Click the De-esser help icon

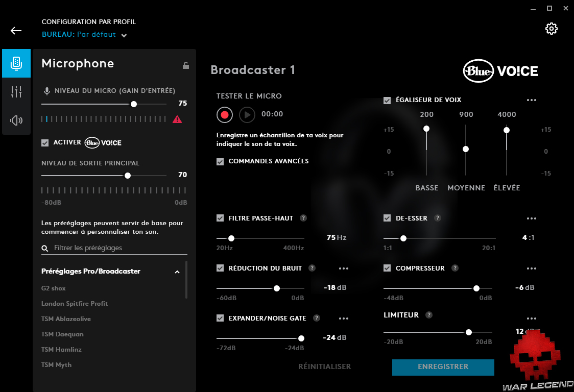click(x=437, y=218)
